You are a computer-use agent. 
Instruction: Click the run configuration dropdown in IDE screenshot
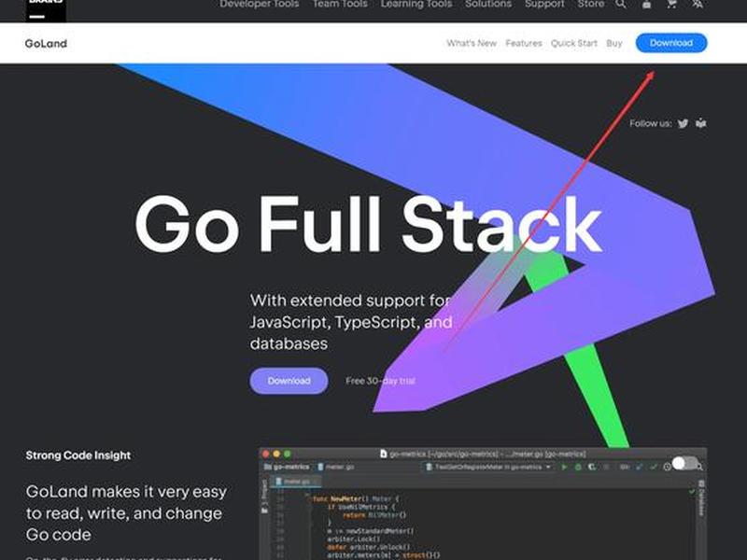[x=488, y=468]
